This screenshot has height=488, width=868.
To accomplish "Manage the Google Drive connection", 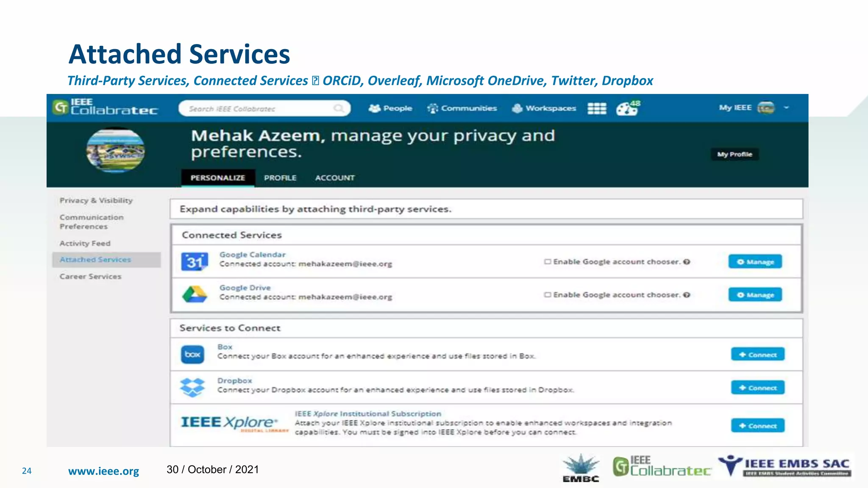I will pyautogui.click(x=755, y=295).
